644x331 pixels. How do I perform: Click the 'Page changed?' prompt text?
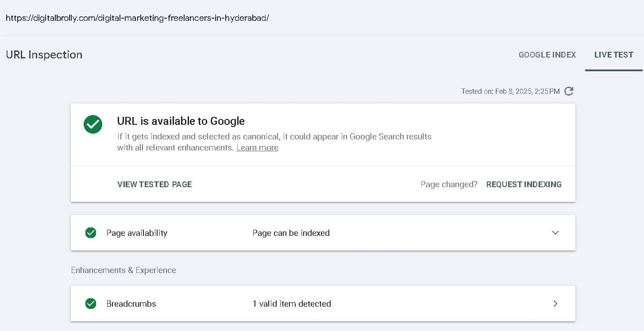[x=449, y=184]
